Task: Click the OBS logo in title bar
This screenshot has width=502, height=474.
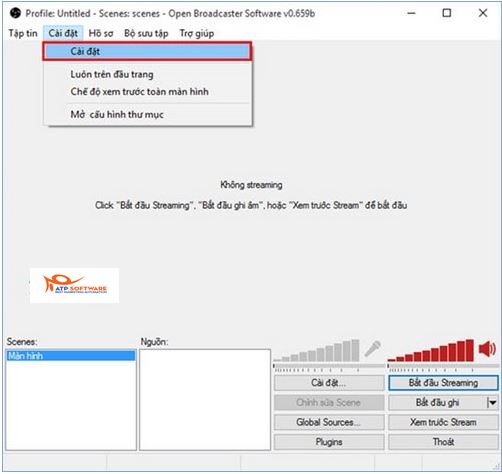Action: [x=15, y=13]
